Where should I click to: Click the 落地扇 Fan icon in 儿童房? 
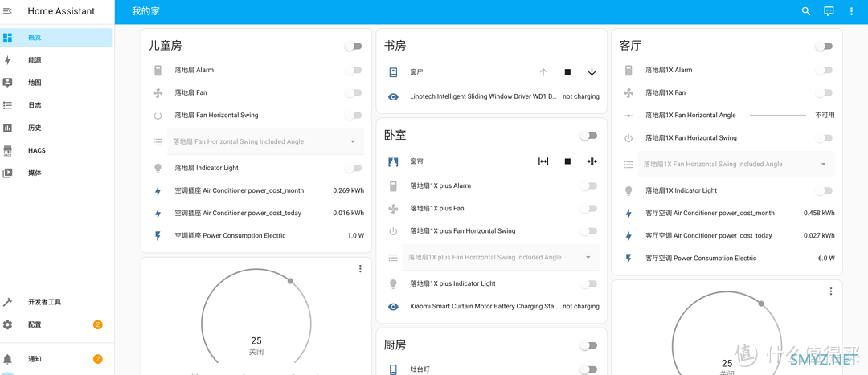point(158,93)
